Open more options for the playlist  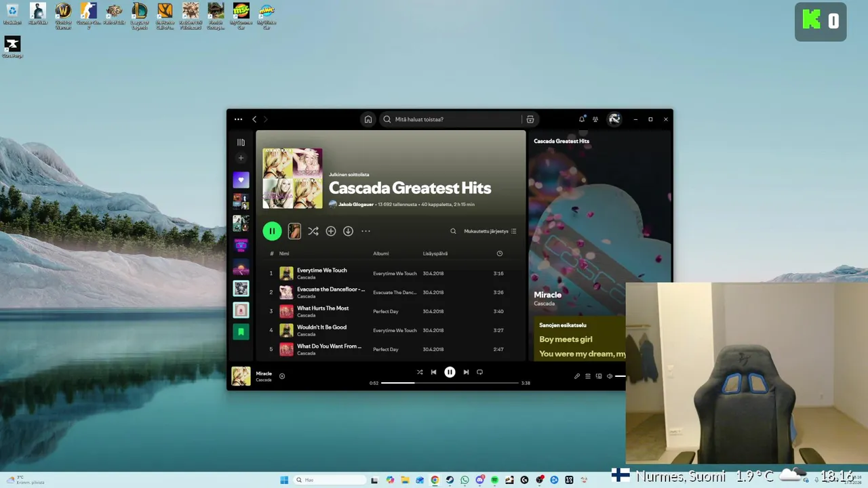(366, 231)
